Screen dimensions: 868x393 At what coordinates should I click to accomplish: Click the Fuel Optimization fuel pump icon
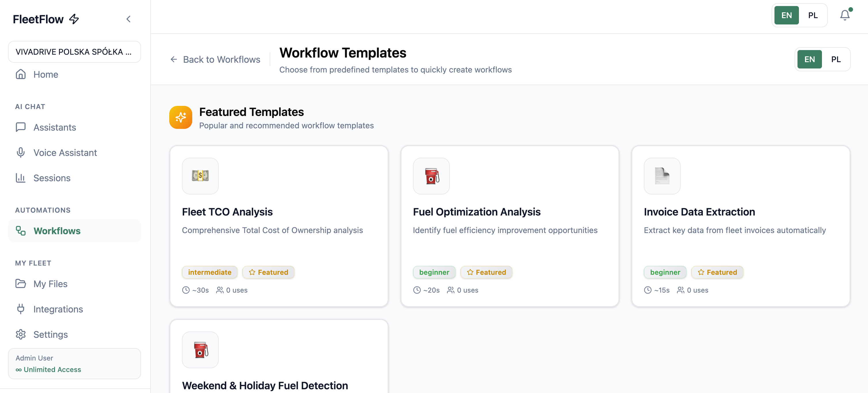point(431,176)
